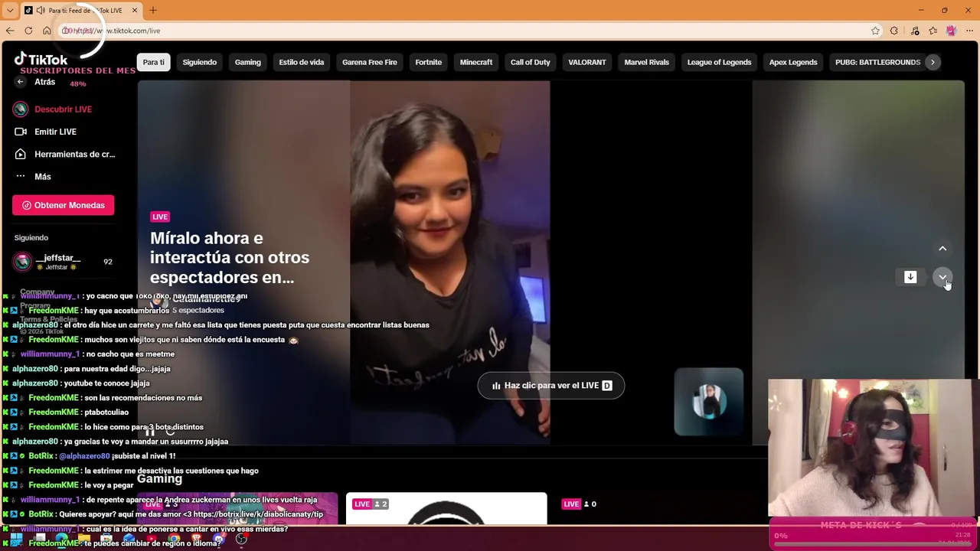Select the PUBG: BATTLEGROUNDS tab
Viewport: 980px width, 551px height.
tap(877, 62)
